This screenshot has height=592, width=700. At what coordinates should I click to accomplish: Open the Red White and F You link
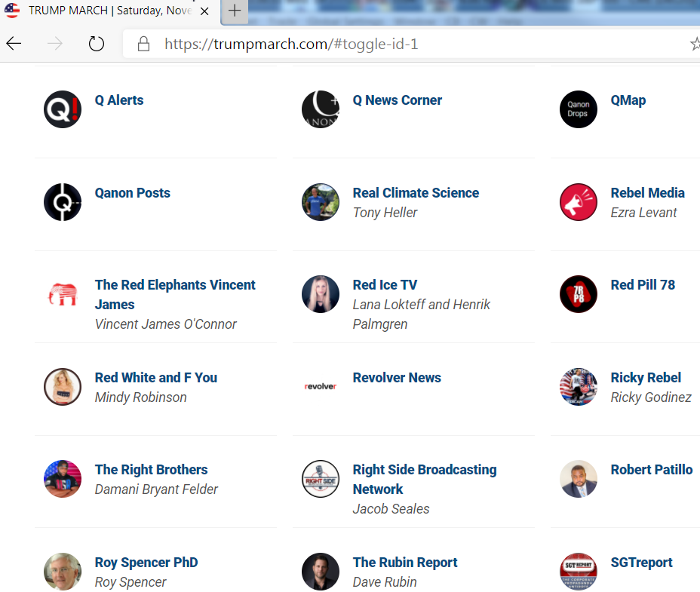tap(156, 378)
